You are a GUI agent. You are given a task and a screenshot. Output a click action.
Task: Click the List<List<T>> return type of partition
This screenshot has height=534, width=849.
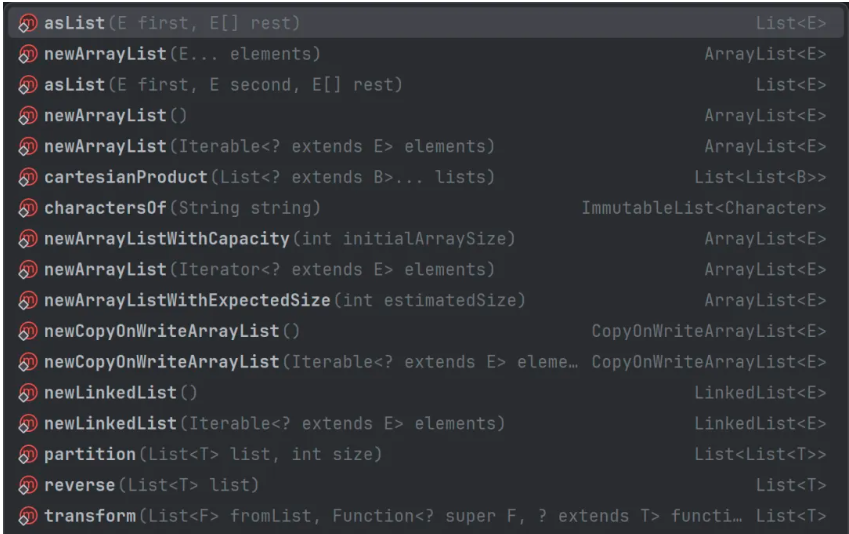(x=760, y=455)
